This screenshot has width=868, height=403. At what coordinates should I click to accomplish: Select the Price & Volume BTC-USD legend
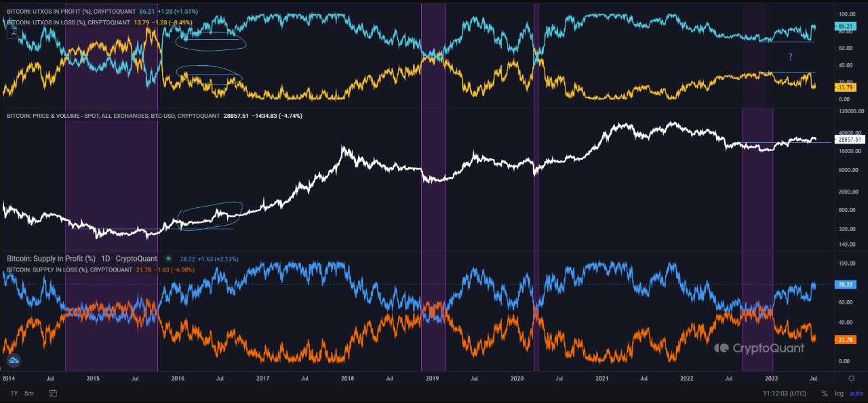click(112, 116)
